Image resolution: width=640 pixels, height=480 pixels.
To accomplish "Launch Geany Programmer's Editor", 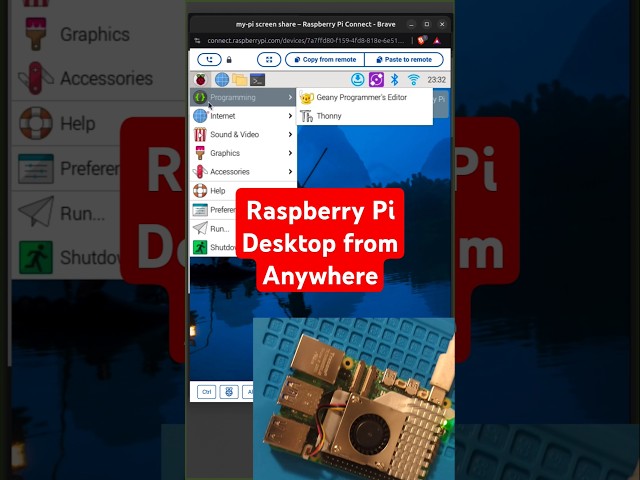I will pyautogui.click(x=364, y=97).
